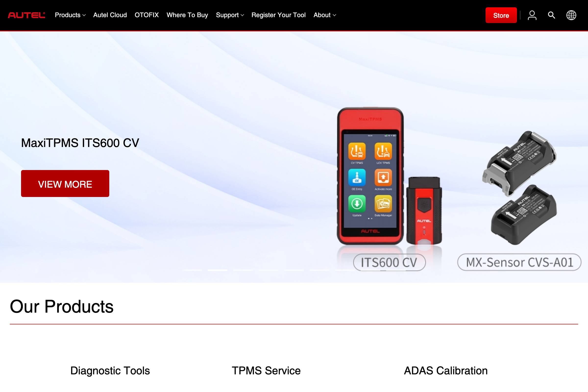The height and width of the screenshot is (392, 588).
Task: Expand the Products dropdown menu
Action: pyautogui.click(x=70, y=15)
